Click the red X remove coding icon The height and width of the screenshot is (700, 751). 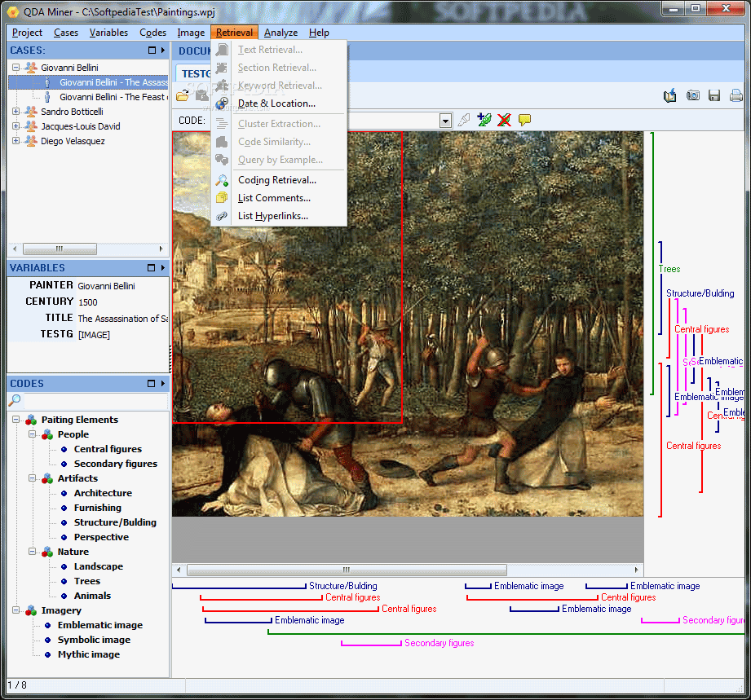pyautogui.click(x=504, y=120)
